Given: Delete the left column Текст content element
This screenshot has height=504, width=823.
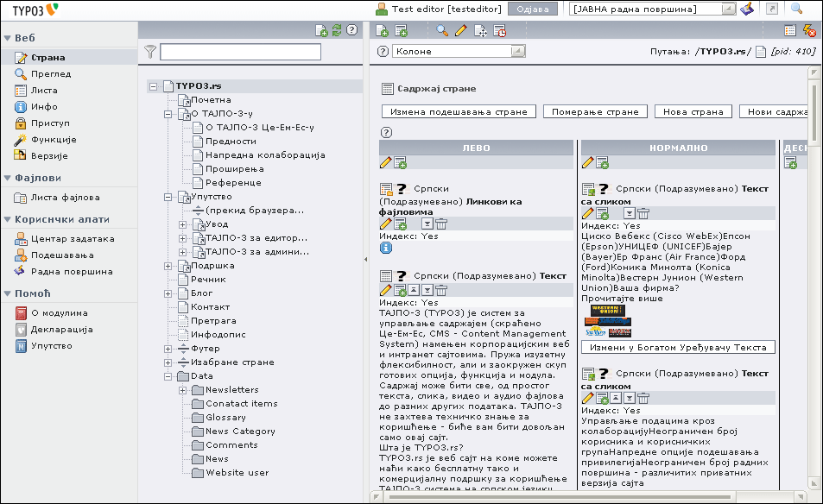Looking at the screenshot, I should click(441, 290).
